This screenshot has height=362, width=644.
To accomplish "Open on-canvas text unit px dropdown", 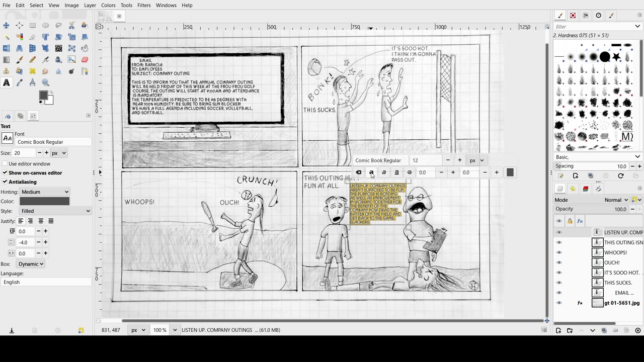I will pos(476,160).
